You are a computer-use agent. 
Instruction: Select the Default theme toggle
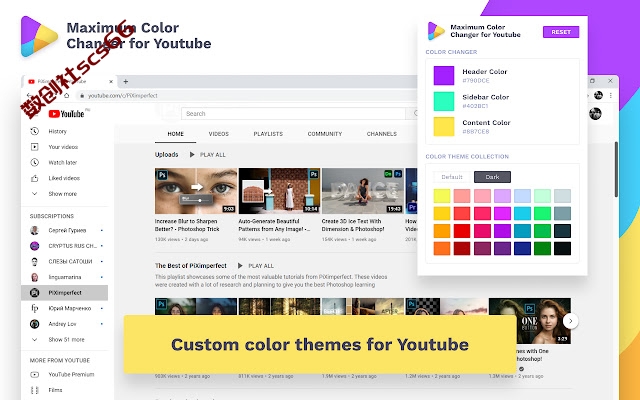452,177
